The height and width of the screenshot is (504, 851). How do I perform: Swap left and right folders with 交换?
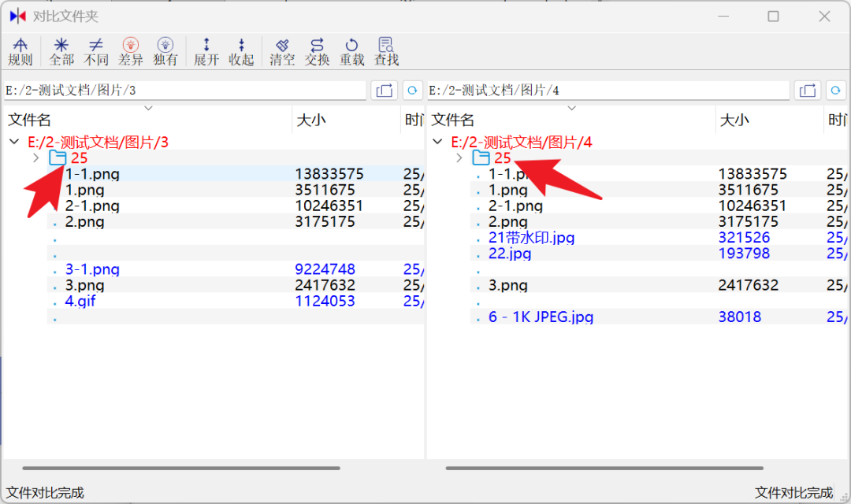[x=317, y=52]
